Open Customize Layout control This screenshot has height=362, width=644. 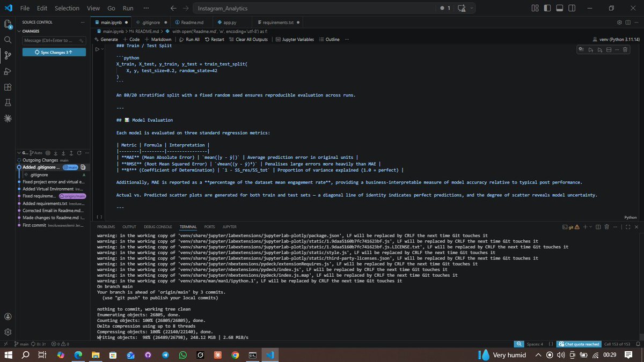(535, 8)
